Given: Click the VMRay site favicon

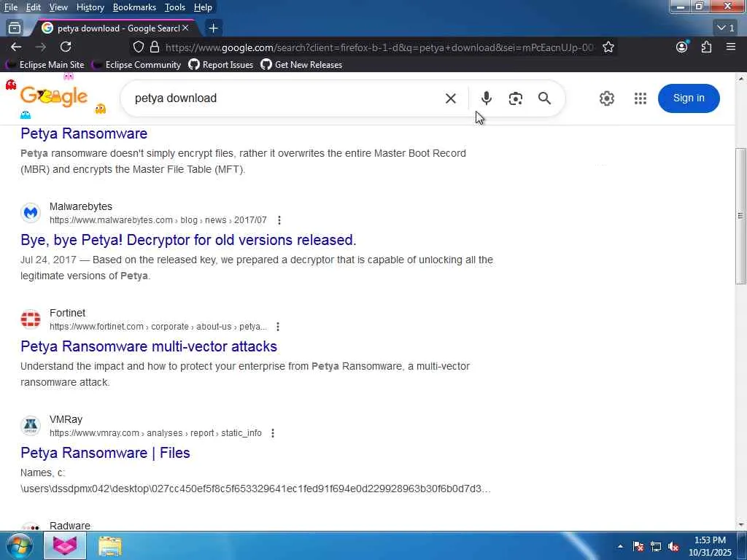Looking at the screenshot, I should [x=31, y=425].
